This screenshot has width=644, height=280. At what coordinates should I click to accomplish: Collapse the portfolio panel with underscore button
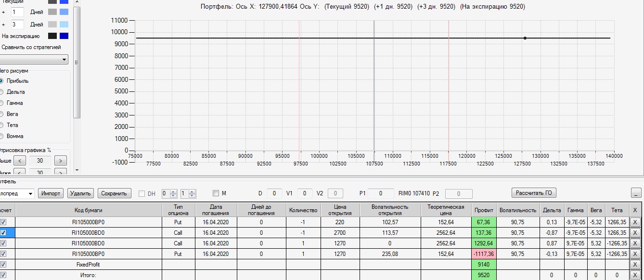click(636, 193)
